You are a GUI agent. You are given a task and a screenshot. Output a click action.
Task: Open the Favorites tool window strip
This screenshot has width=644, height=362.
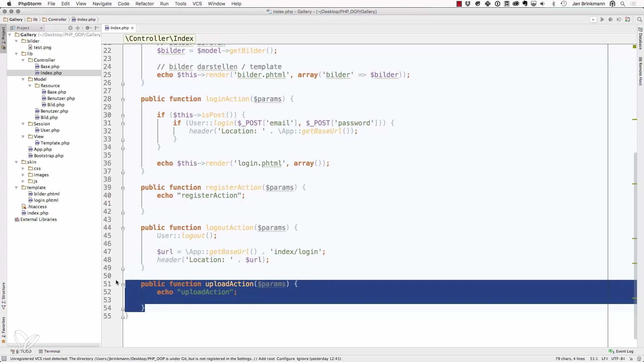[x=4, y=330]
